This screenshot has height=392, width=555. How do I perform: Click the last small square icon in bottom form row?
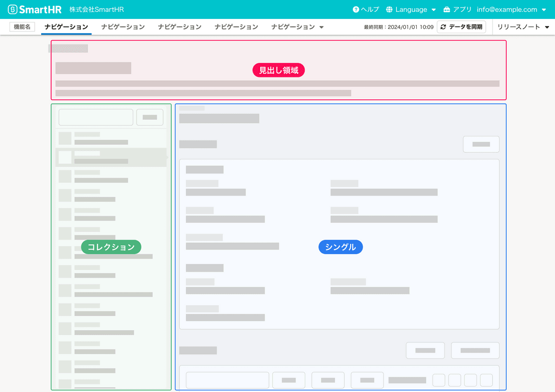pyautogui.click(x=487, y=380)
